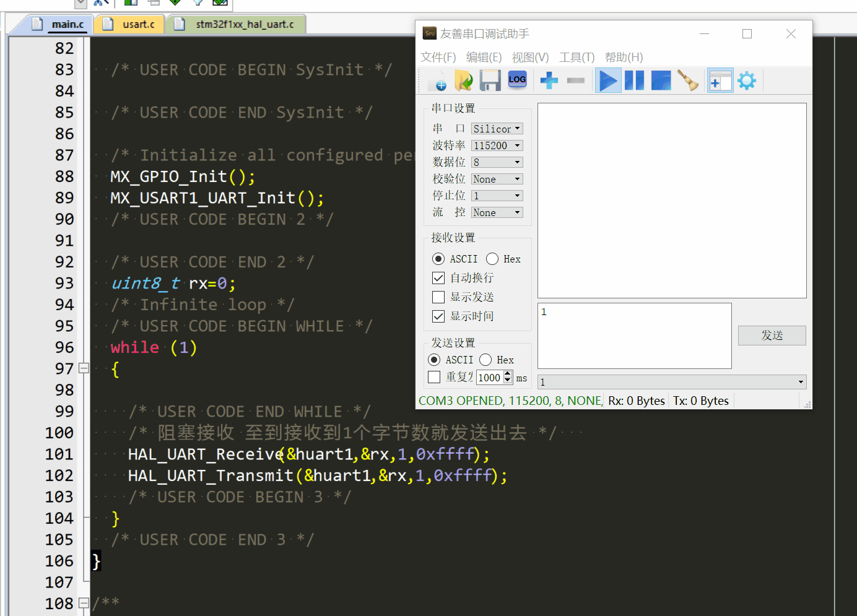
Task: Click the empty receive display area
Action: click(672, 201)
